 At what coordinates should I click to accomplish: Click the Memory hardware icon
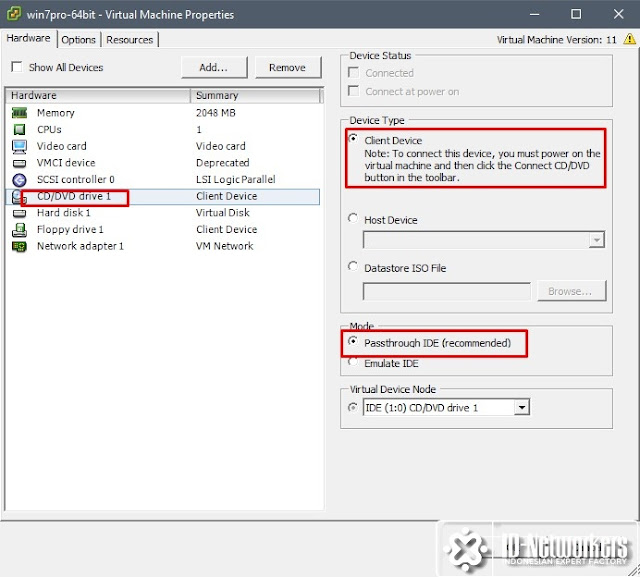pos(19,113)
